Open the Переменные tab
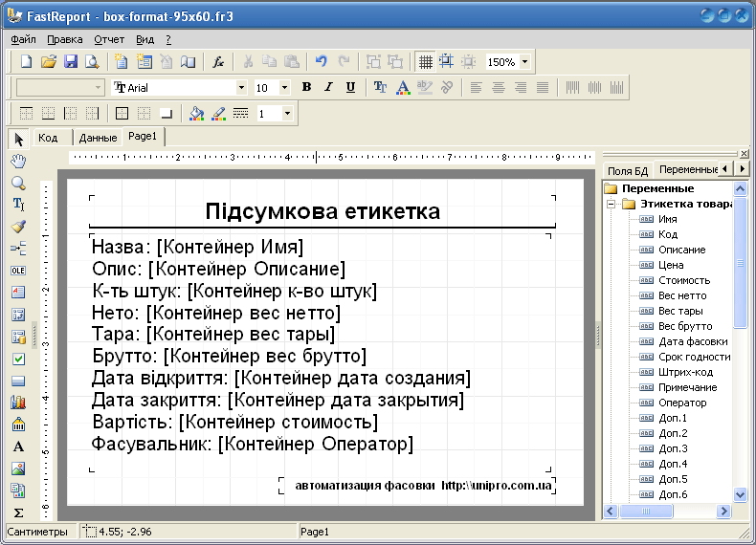Viewport: 756px width, 545px height. pyautogui.click(x=687, y=169)
